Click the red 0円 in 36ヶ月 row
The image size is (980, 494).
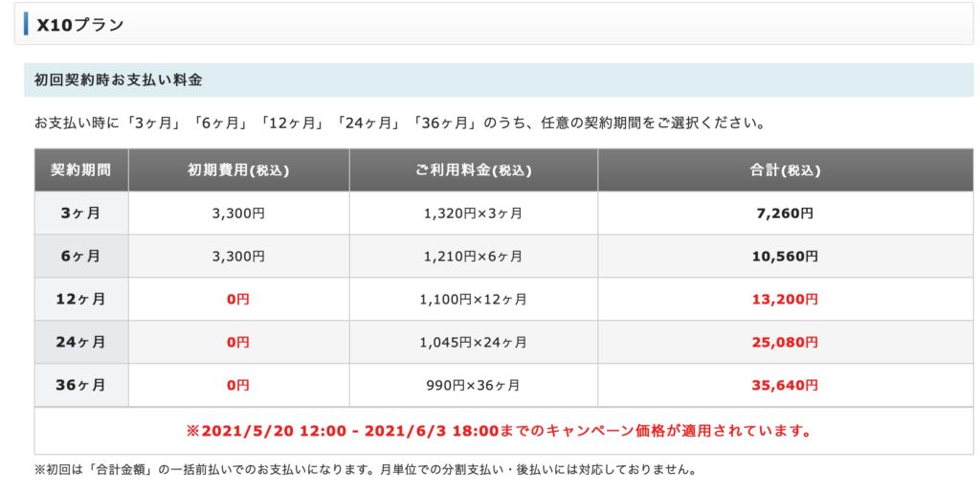(238, 385)
